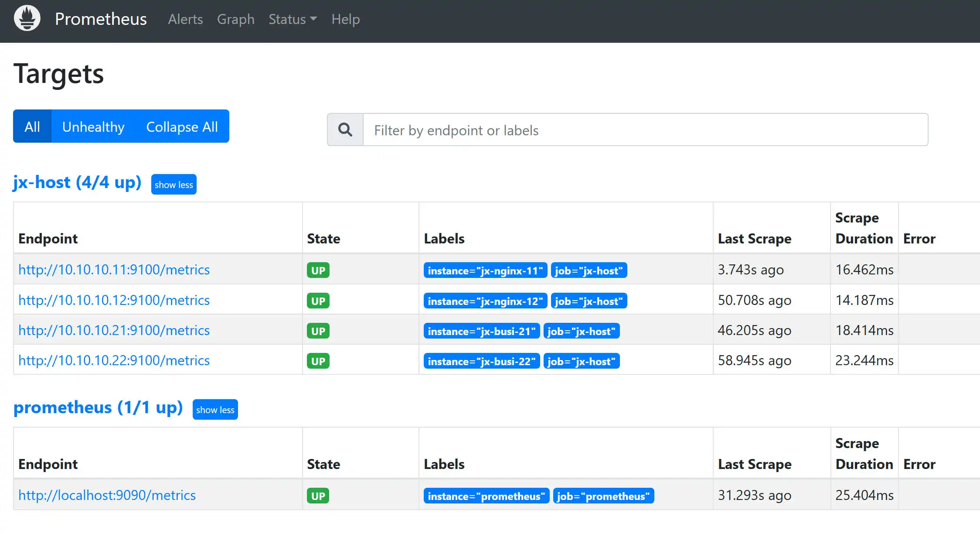Open the Prometheus brand link

tap(101, 19)
